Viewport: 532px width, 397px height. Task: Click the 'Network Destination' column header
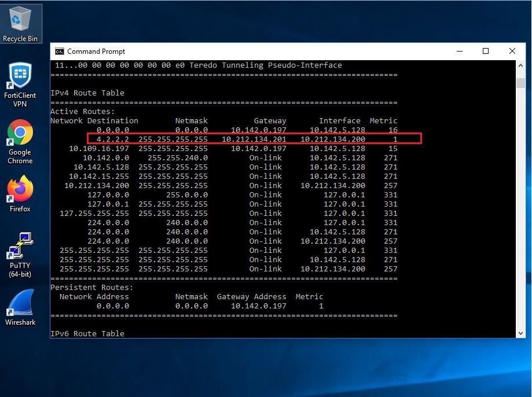(x=94, y=121)
